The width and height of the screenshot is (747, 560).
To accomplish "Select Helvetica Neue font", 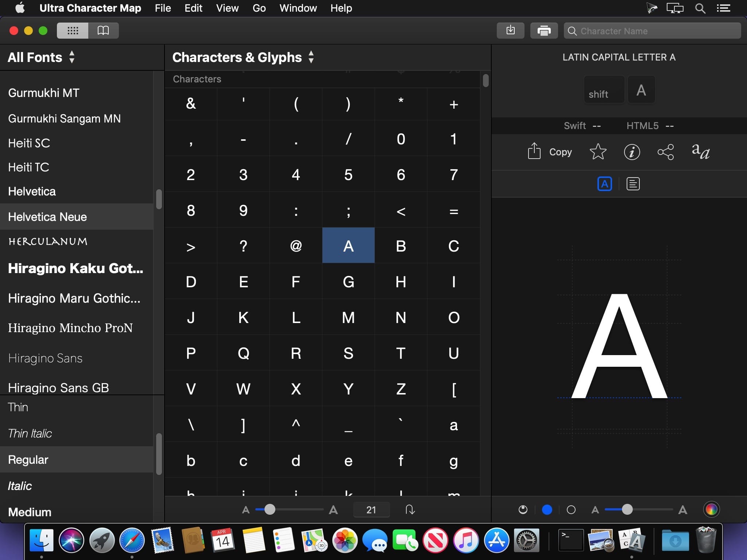I will pos(77,217).
